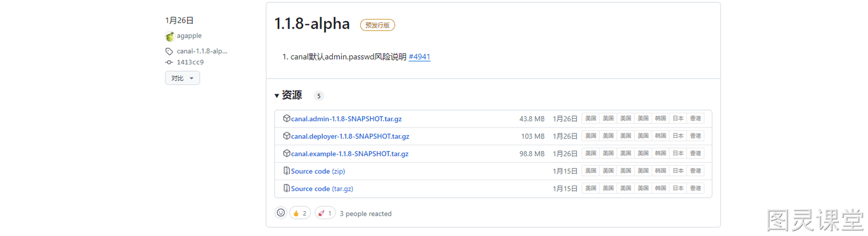
Task: Click file icon of Source code (tar.gz)
Action: point(286,188)
